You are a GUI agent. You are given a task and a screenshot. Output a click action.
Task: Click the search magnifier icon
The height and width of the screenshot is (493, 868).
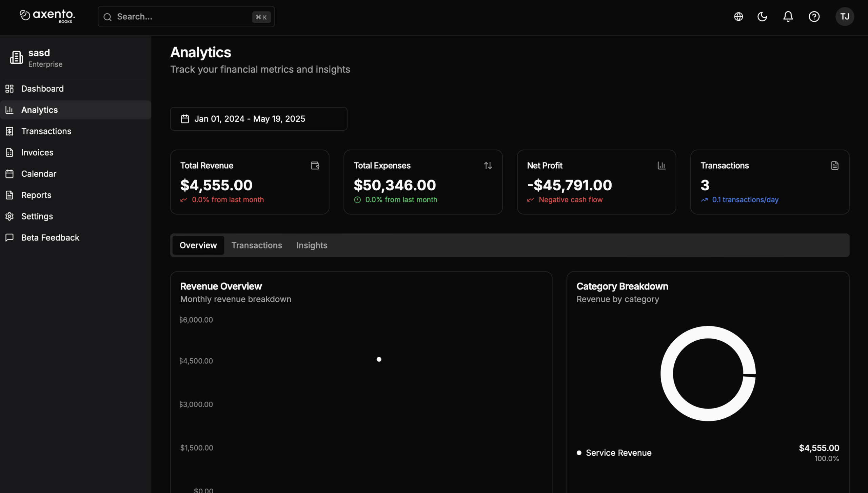pyautogui.click(x=107, y=17)
